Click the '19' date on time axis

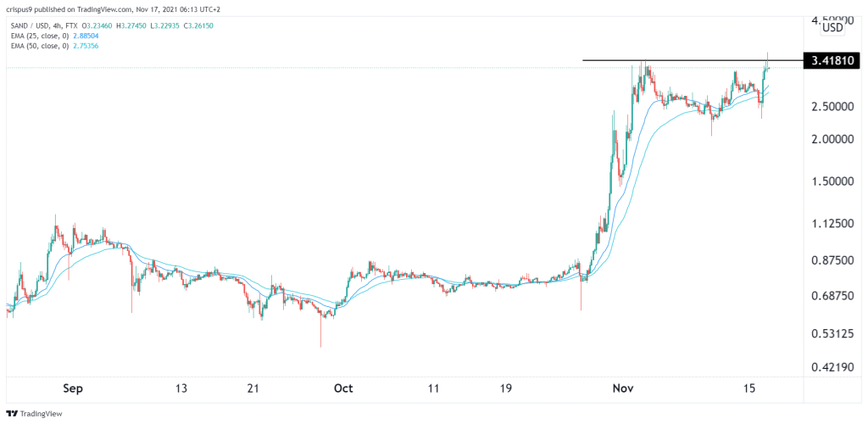coord(507,389)
